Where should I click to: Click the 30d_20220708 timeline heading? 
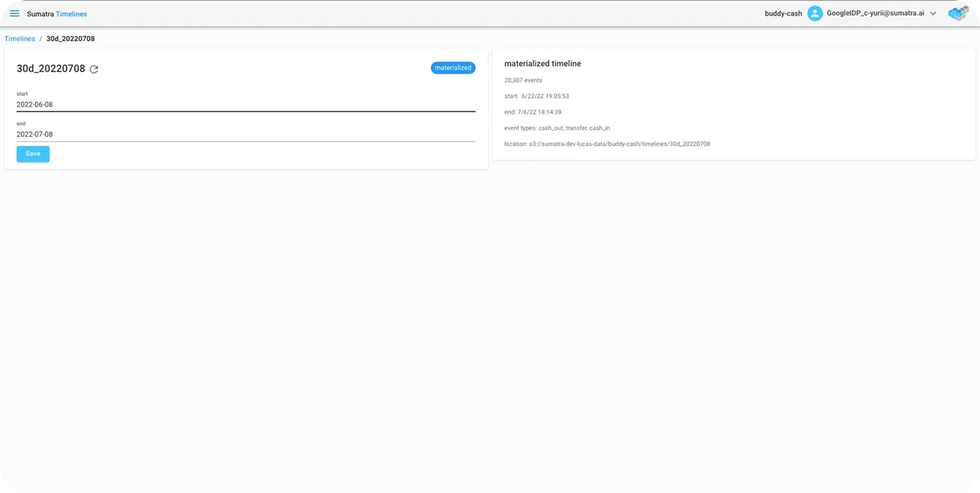click(x=51, y=69)
